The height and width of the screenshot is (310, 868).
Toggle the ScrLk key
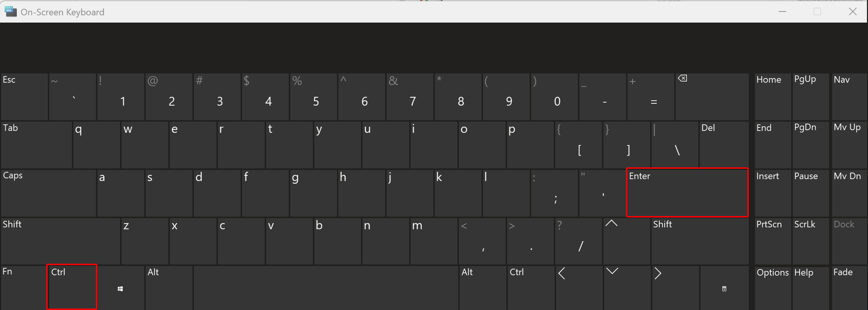810,241
